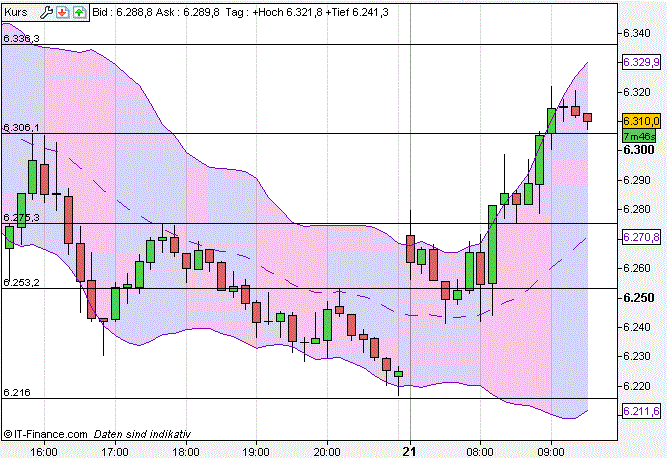Click the red down-arrow sell icon
The image size is (668, 458).
coord(63,12)
